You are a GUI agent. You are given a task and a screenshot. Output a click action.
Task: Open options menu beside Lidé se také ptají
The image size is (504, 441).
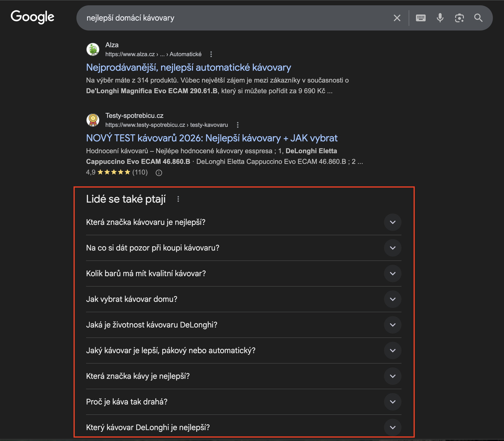tap(178, 199)
